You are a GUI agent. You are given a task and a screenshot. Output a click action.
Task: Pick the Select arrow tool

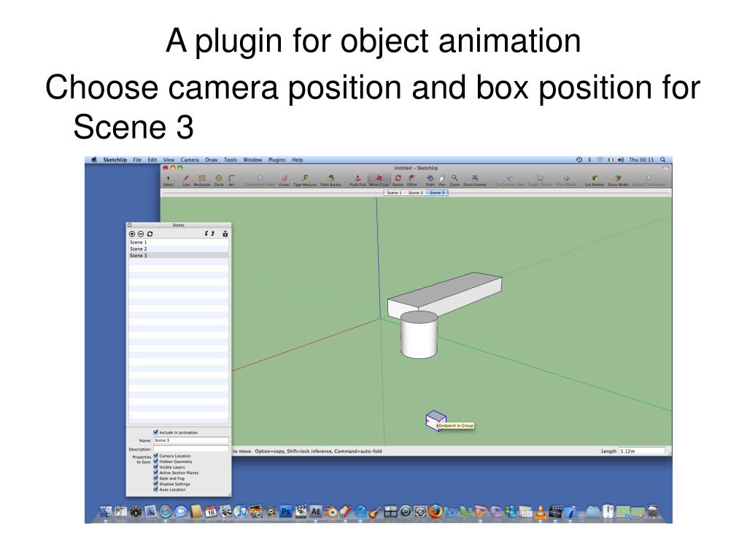click(x=169, y=179)
